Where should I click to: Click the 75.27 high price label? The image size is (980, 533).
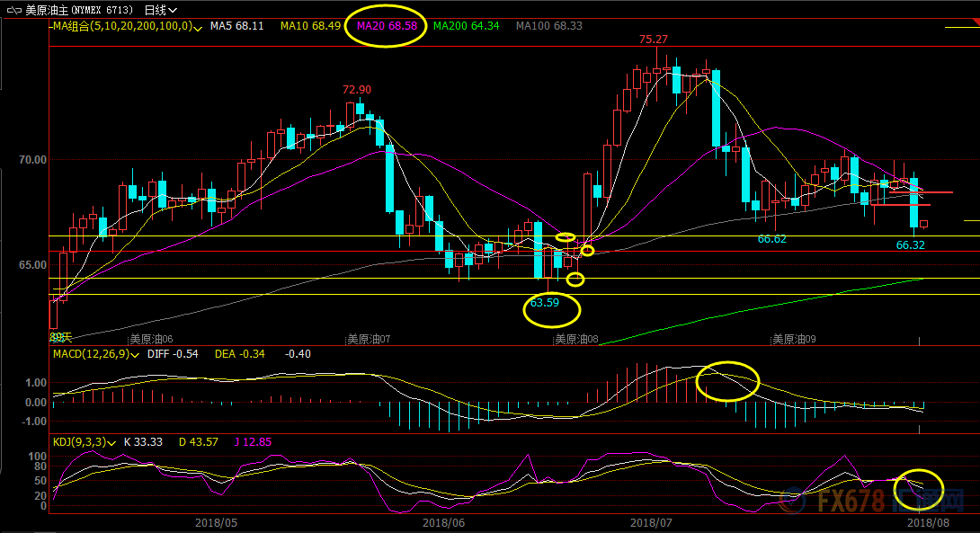[x=653, y=40]
